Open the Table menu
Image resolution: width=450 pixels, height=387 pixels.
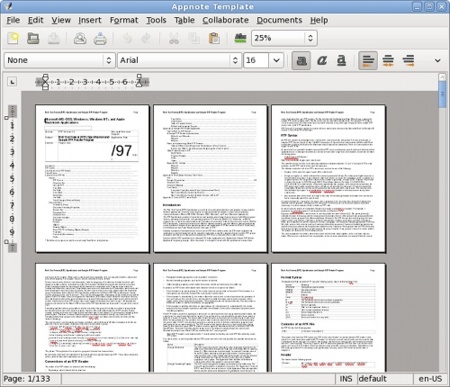click(184, 20)
